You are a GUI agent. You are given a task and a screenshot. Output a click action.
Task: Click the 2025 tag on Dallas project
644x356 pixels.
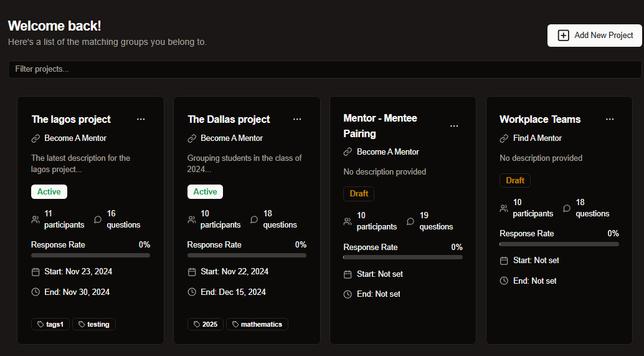(206, 324)
